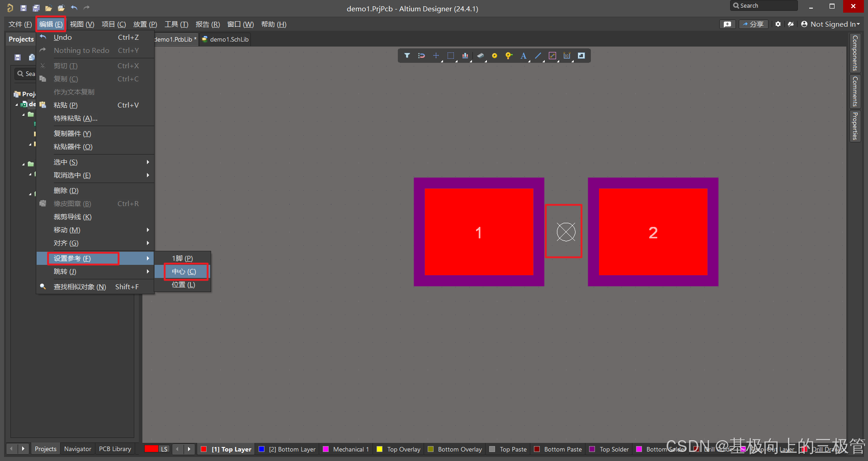This screenshot has width=868, height=461.
Task: Click layer tabs scroll right arrow
Action: point(189,449)
